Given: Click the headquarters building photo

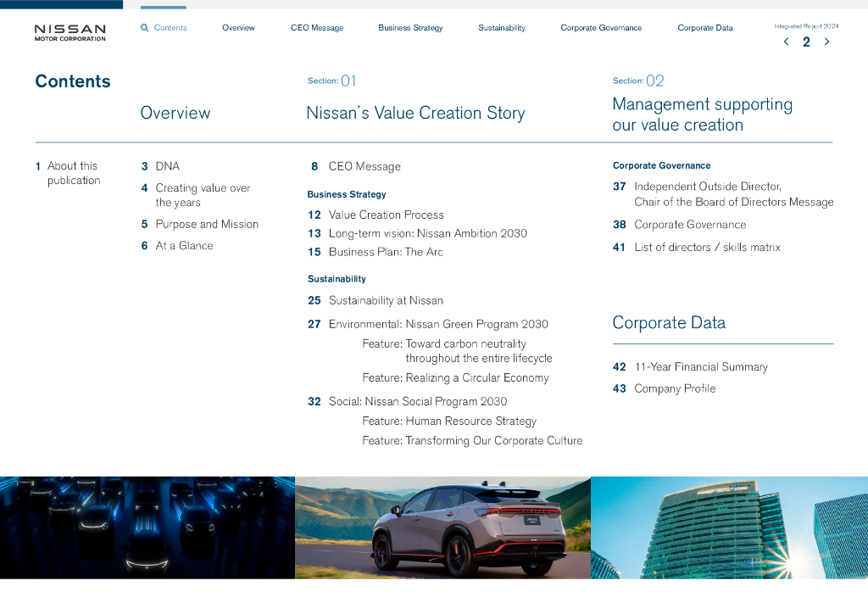Looking at the screenshot, I should click(729, 527).
